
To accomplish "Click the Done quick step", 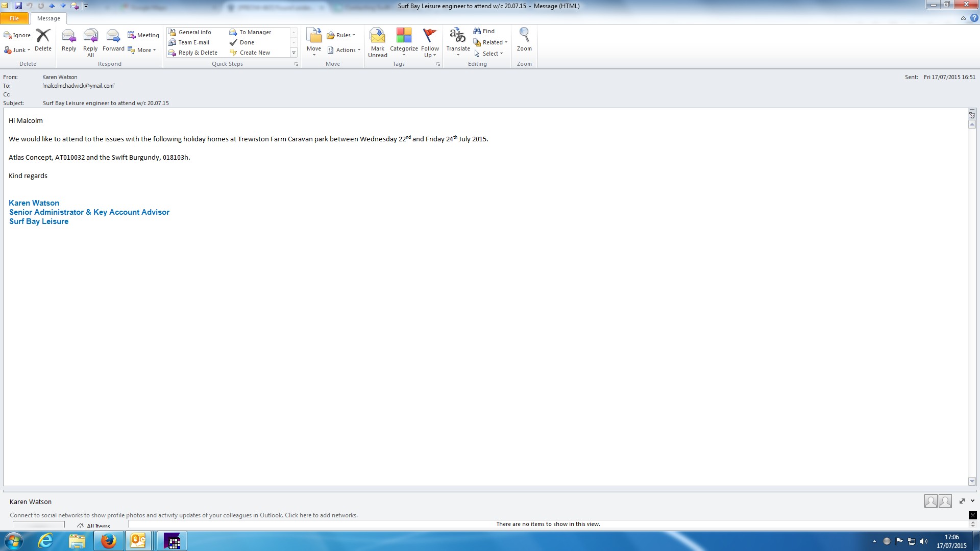I will pyautogui.click(x=247, y=42).
